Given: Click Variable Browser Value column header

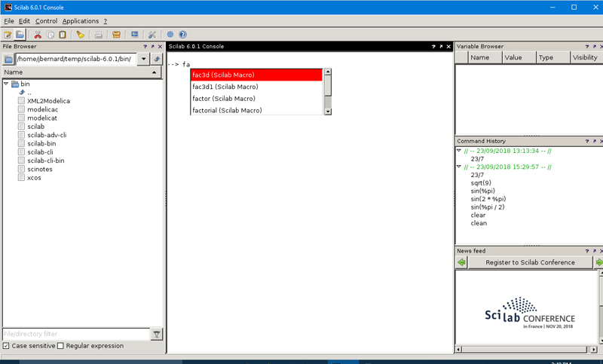Looking at the screenshot, I should (x=519, y=57).
